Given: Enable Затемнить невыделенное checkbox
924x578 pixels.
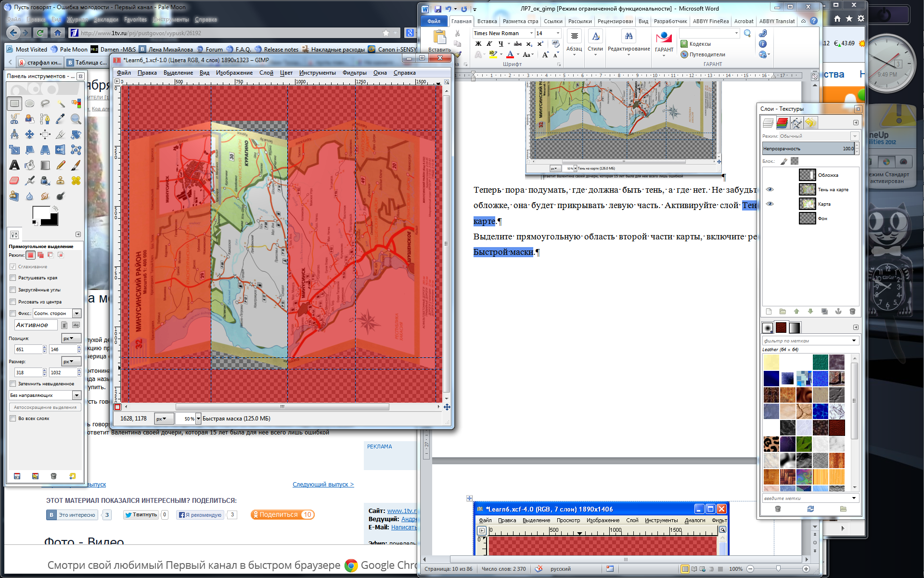Looking at the screenshot, I should point(13,384).
